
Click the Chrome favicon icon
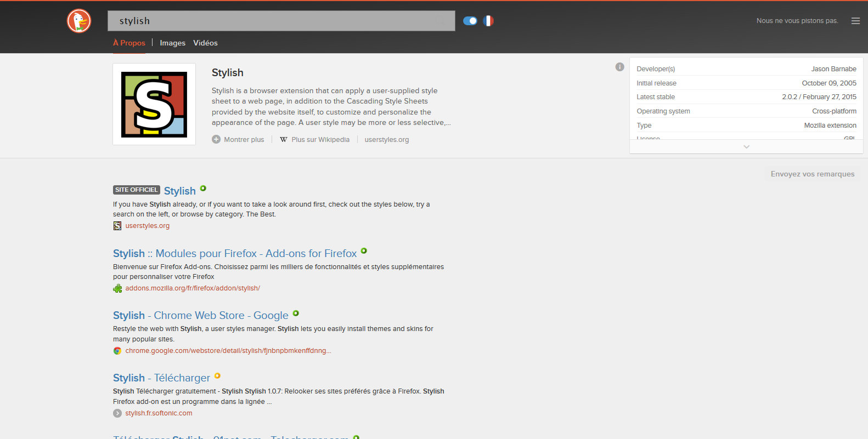click(117, 351)
